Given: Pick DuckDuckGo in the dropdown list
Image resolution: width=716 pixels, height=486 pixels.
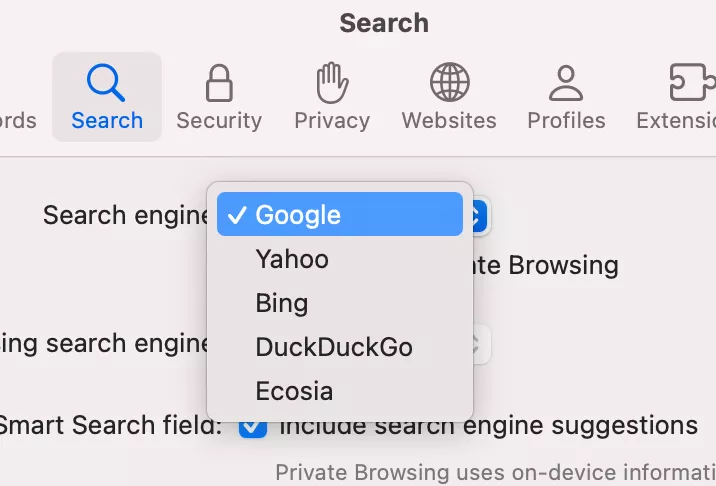Looking at the screenshot, I should pyautogui.click(x=334, y=347).
